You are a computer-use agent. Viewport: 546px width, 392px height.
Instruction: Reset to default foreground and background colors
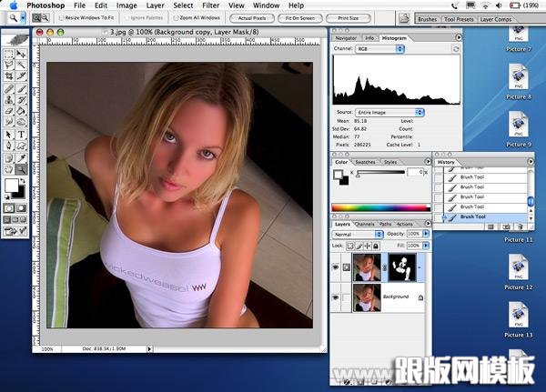7,197
